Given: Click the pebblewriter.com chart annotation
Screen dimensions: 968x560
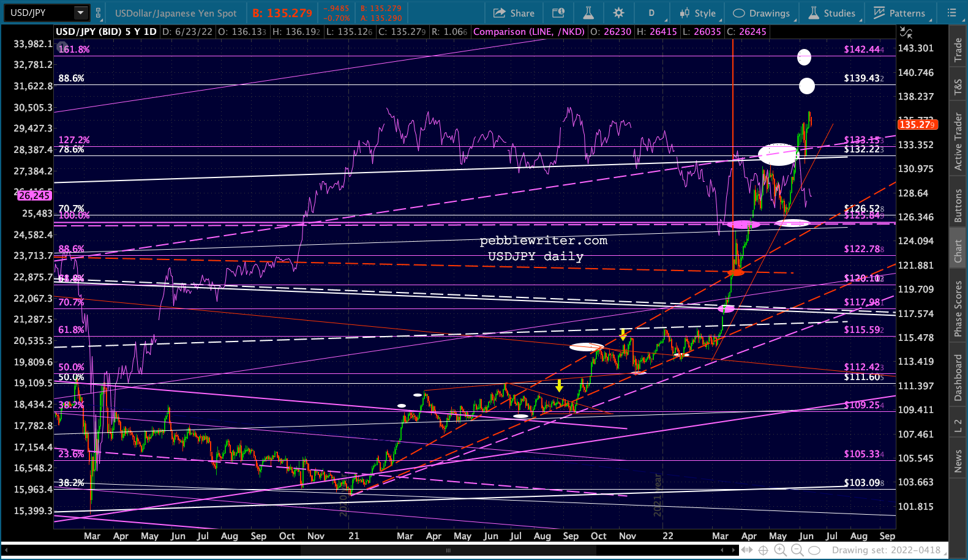Looking at the screenshot, I should tap(544, 241).
